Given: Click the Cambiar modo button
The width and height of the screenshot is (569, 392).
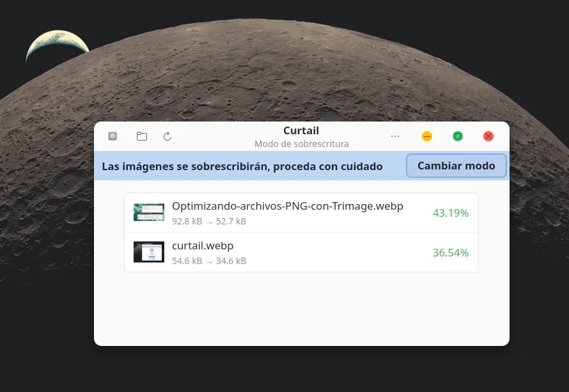Looking at the screenshot, I should click(x=456, y=166).
